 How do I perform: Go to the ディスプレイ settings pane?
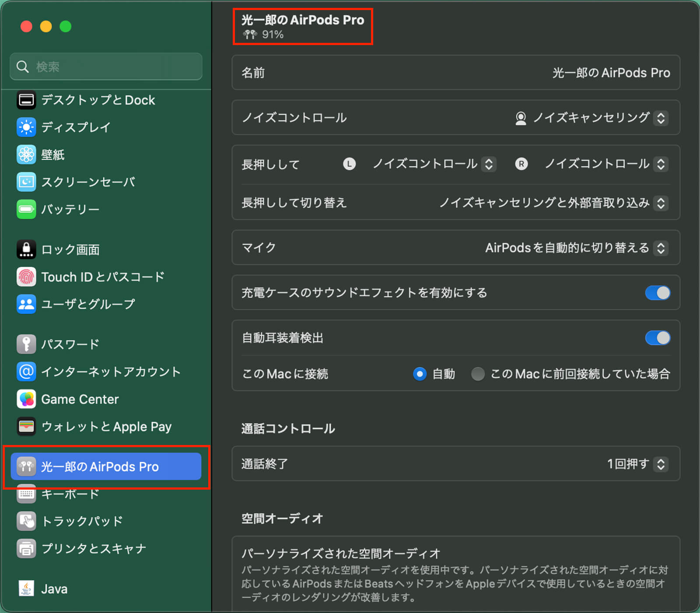76,127
